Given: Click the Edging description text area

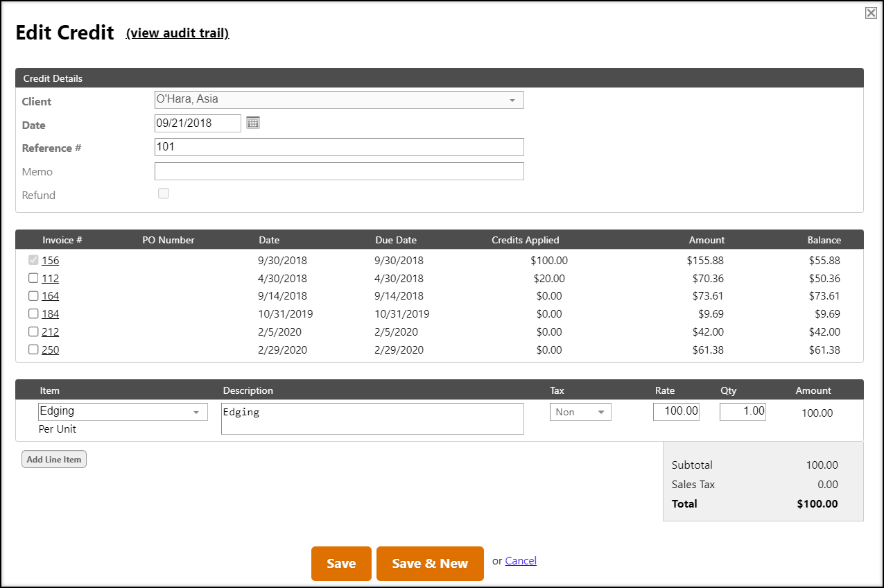Looking at the screenshot, I should [372, 419].
